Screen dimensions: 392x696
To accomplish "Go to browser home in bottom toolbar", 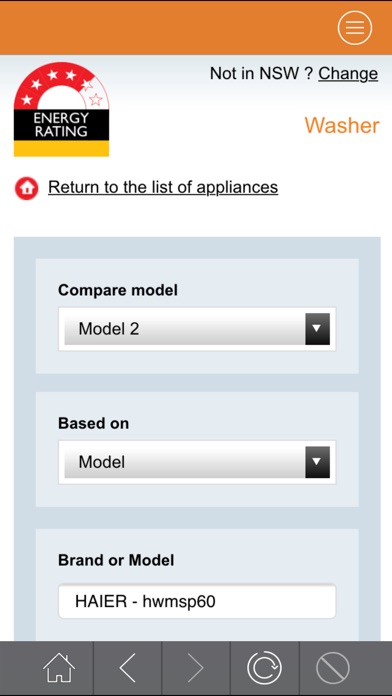I will (59, 668).
